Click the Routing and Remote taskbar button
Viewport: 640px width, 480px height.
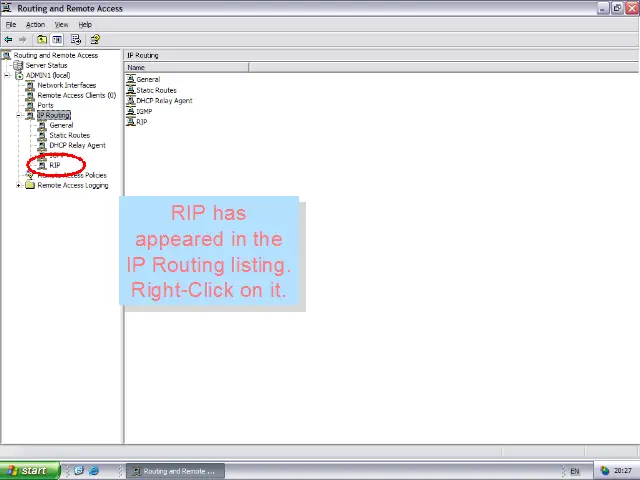[176, 471]
